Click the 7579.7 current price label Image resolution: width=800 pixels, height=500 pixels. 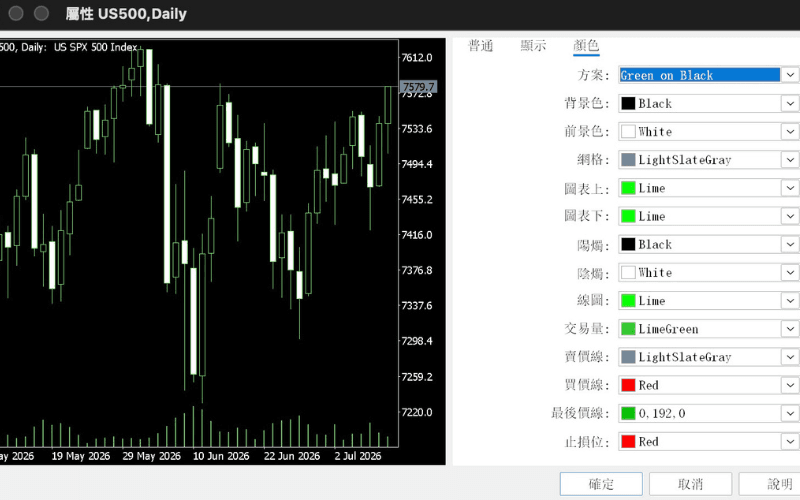click(418, 87)
